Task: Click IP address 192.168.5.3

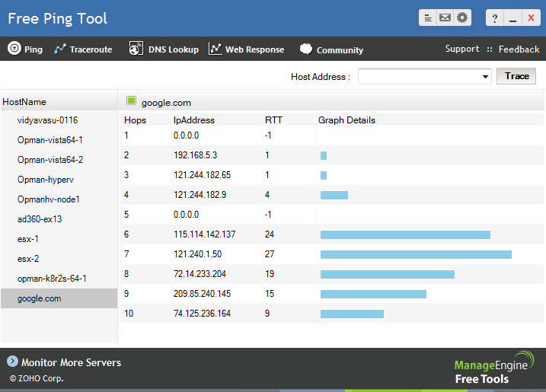Action: tap(196, 155)
